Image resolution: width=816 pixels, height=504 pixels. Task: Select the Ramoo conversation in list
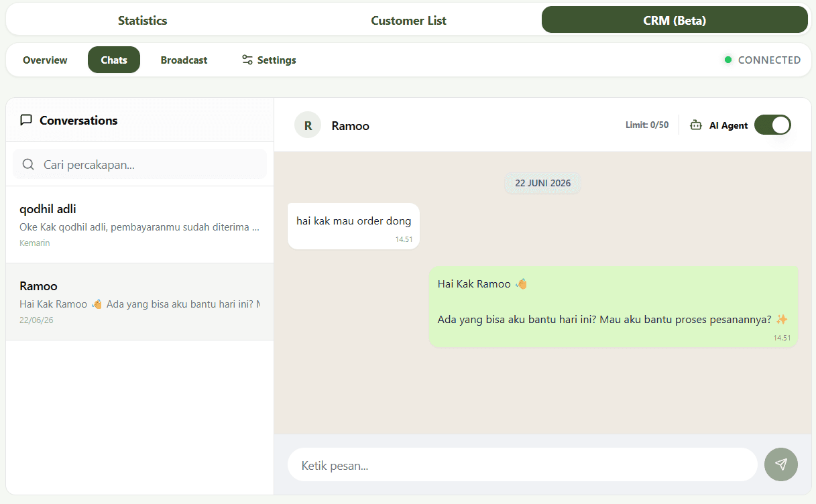coord(139,302)
